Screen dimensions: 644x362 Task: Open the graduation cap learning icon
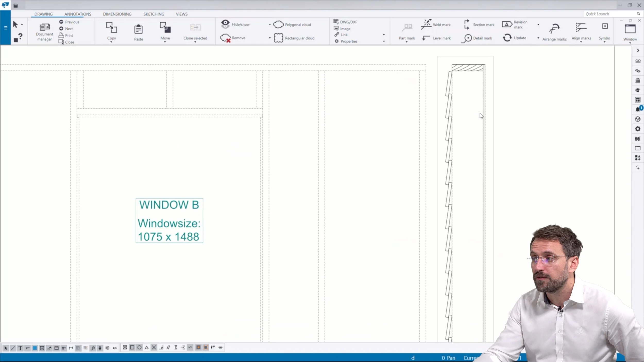click(638, 90)
